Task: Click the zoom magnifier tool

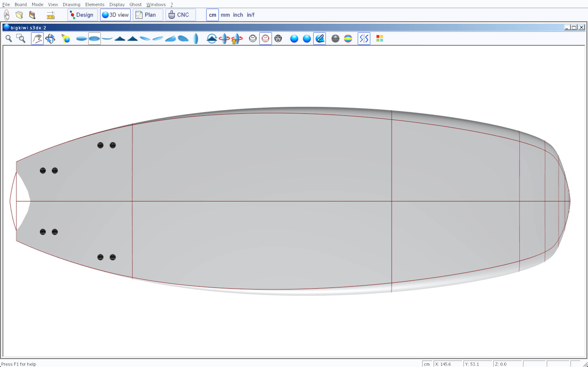Action: (x=9, y=39)
